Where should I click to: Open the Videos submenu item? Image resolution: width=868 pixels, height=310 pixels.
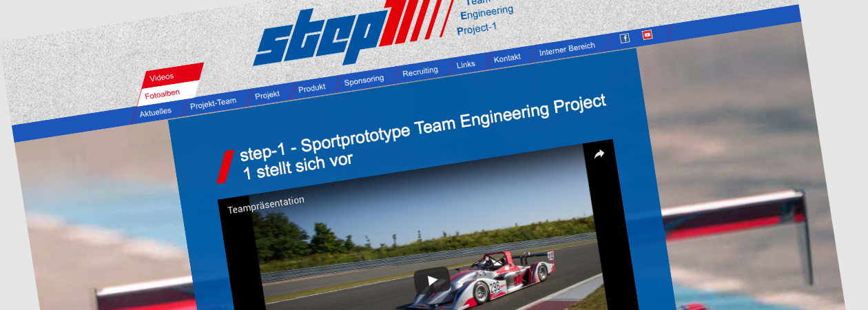(162, 76)
